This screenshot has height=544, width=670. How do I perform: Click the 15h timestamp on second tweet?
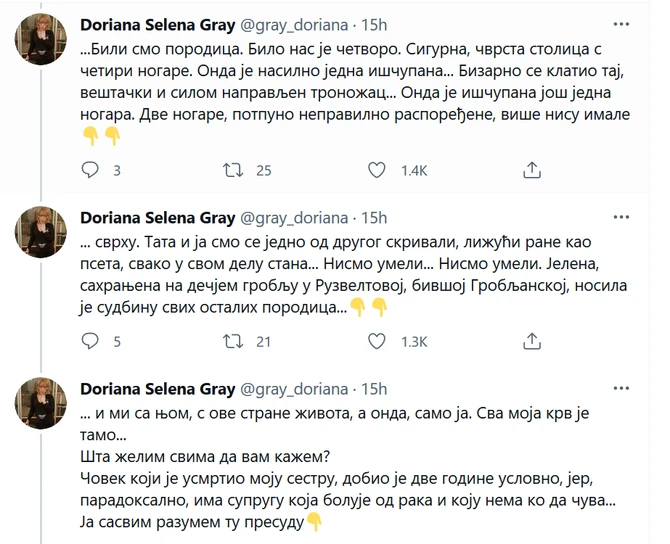click(x=373, y=217)
